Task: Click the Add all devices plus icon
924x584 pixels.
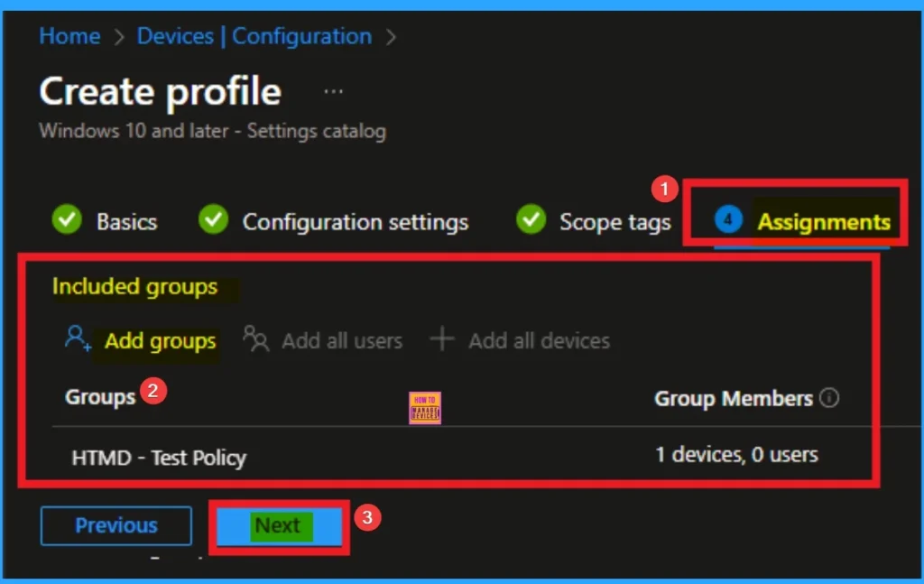Action: point(442,340)
